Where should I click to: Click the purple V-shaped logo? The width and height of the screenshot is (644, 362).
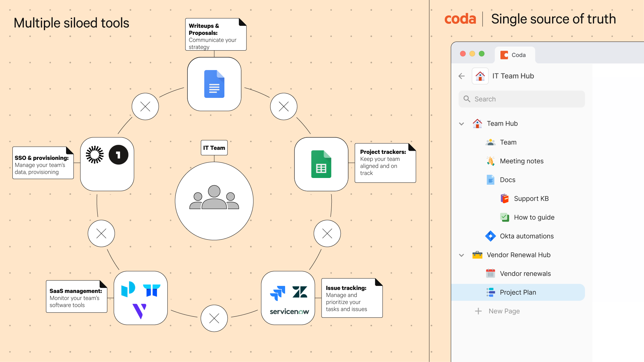[x=140, y=311]
